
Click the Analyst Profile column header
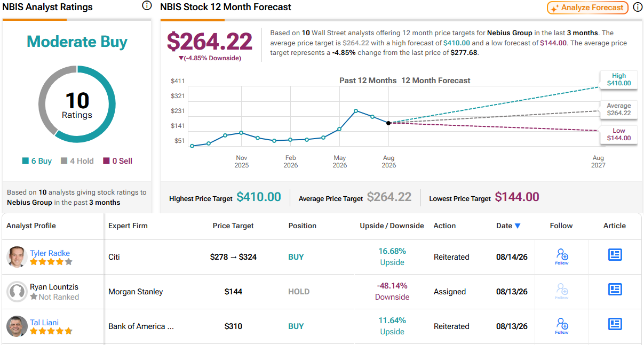tap(31, 226)
